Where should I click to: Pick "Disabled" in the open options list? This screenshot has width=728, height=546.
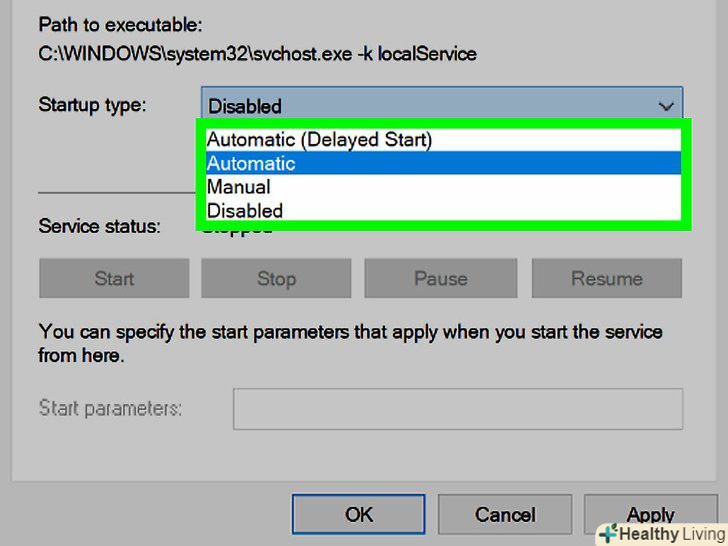coord(245,210)
